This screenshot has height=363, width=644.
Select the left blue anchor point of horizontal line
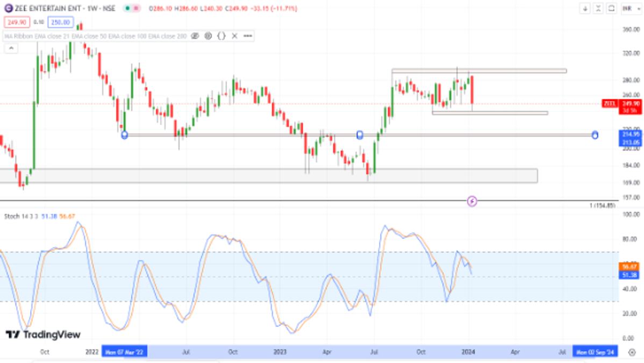pyautogui.click(x=125, y=135)
